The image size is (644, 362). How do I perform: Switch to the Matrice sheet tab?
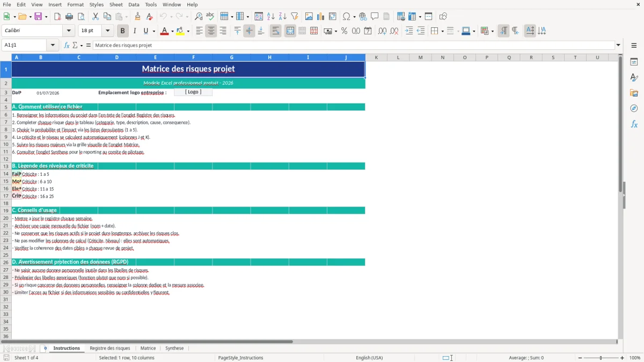pos(148,348)
